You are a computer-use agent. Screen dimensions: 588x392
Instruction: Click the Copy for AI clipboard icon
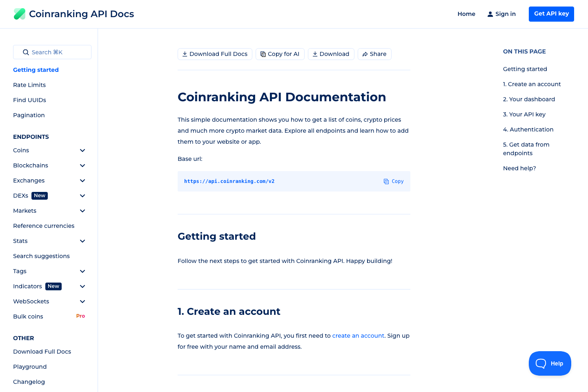263,54
